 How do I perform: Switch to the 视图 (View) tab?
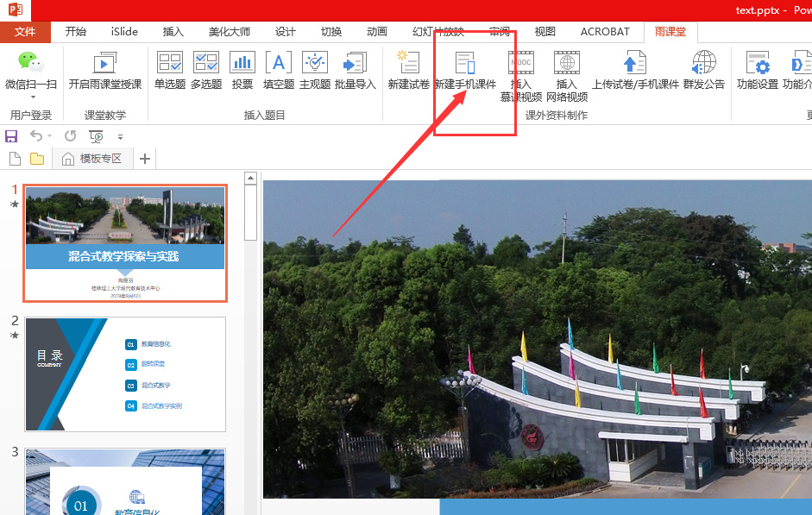click(x=544, y=32)
